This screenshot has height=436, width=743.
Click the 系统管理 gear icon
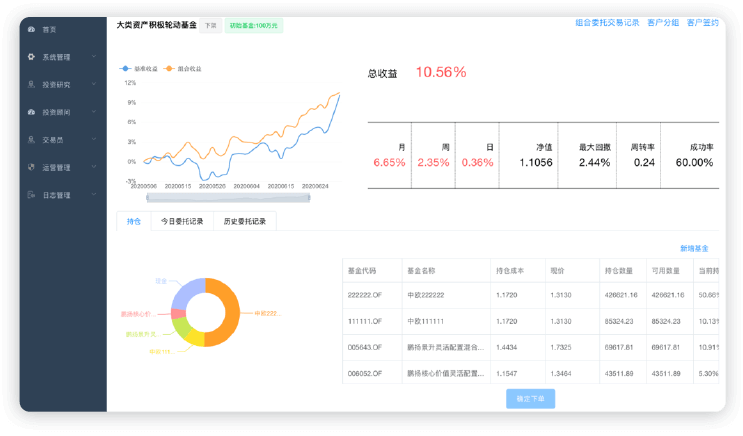32,58
